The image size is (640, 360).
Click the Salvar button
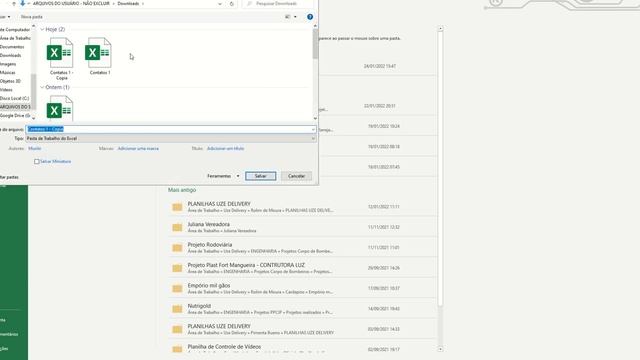pyautogui.click(x=260, y=176)
